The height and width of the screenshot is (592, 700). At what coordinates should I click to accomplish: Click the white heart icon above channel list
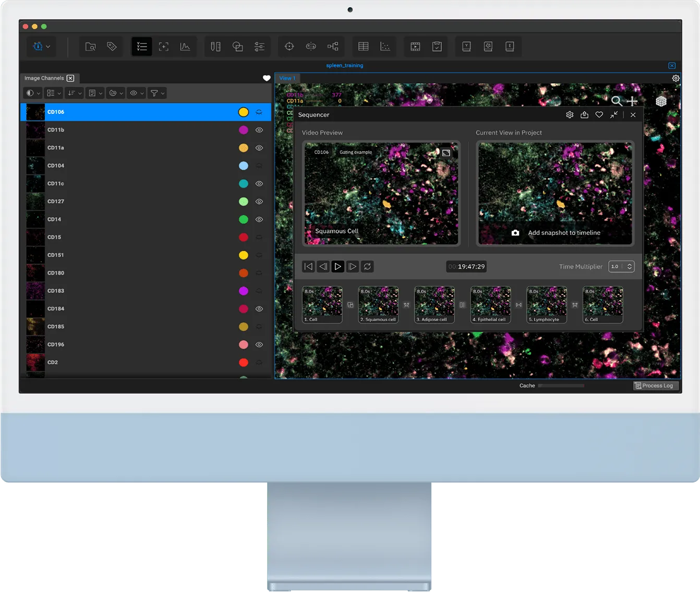[267, 78]
